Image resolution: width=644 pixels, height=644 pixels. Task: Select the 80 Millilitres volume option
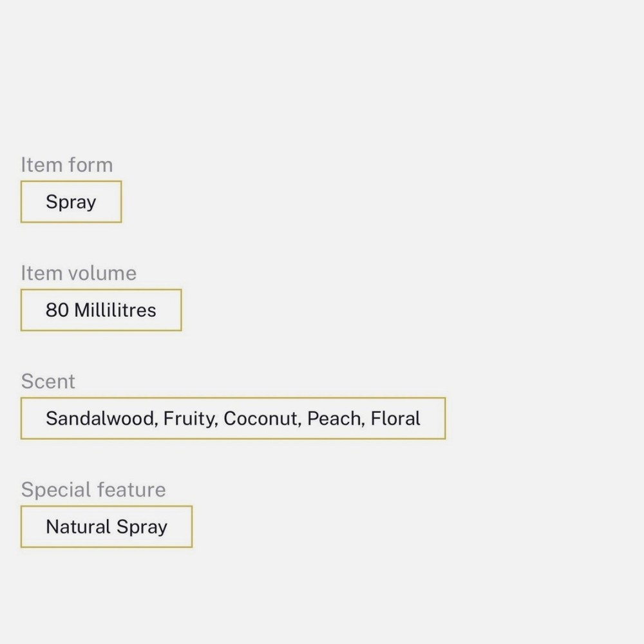pyautogui.click(x=101, y=310)
